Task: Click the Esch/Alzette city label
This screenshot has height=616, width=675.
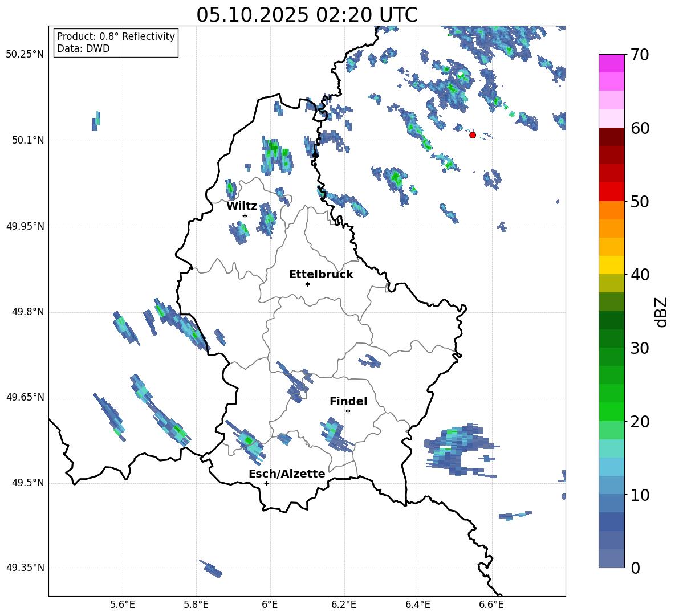Action: click(287, 474)
